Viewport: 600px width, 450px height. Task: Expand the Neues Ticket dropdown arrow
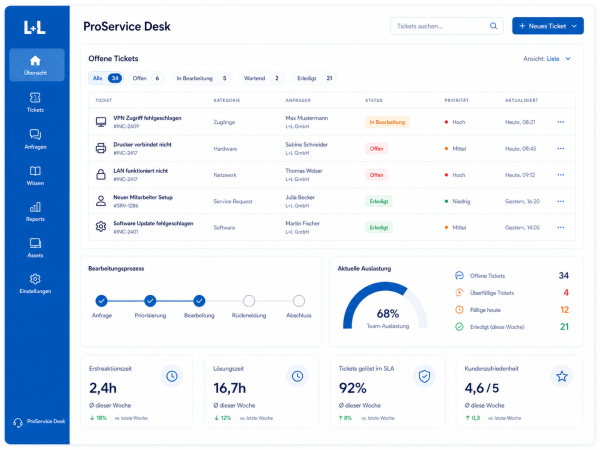coord(574,26)
